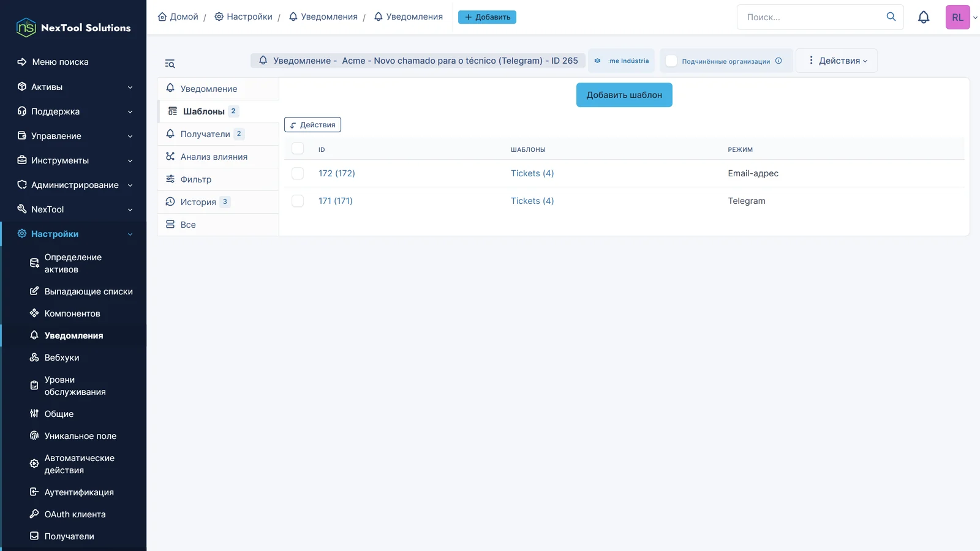Open Уровни обслуживания settings item
The image size is (980, 551).
[x=73, y=386]
